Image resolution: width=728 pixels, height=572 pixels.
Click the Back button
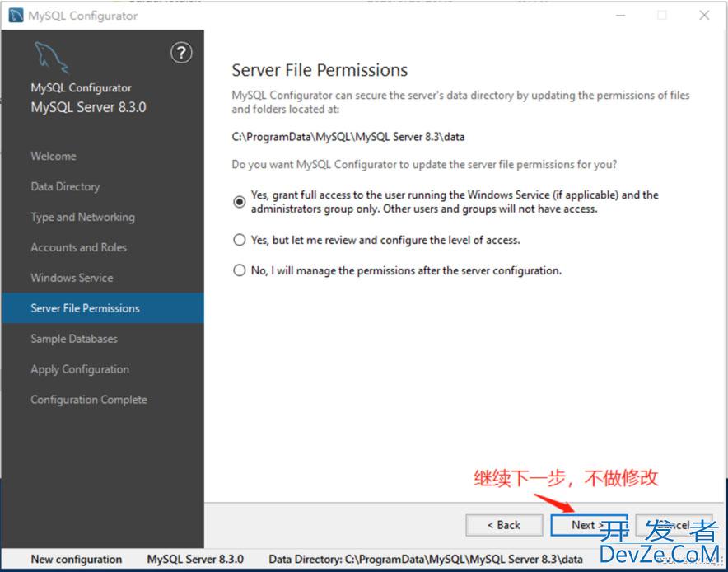point(504,525)
